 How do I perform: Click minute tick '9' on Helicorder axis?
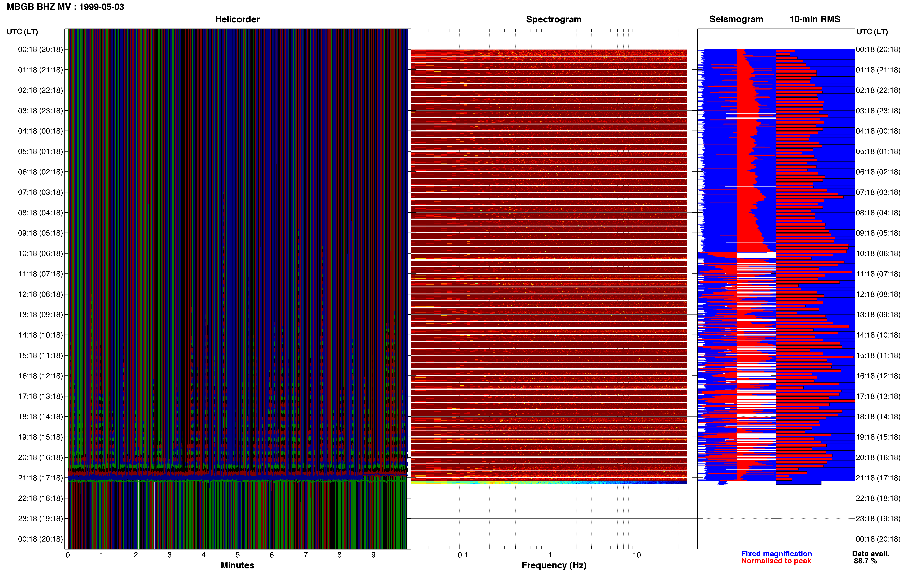pos(373,555)
